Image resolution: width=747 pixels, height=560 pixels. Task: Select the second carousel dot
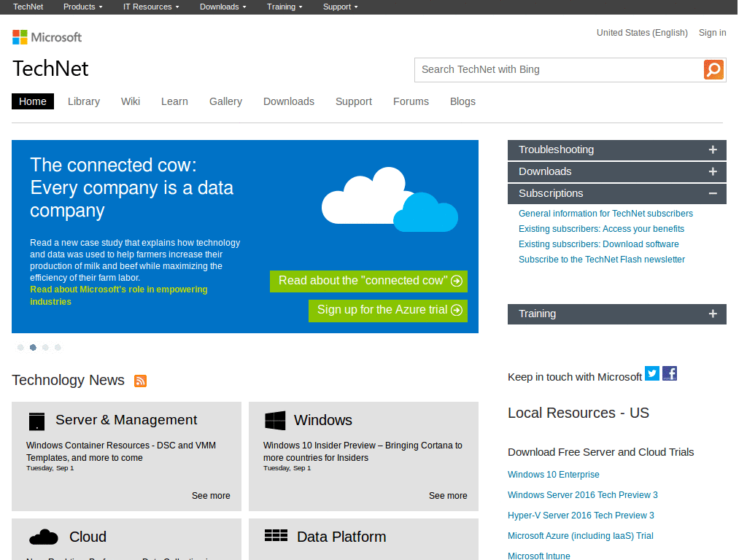click(x=33, y=347)
